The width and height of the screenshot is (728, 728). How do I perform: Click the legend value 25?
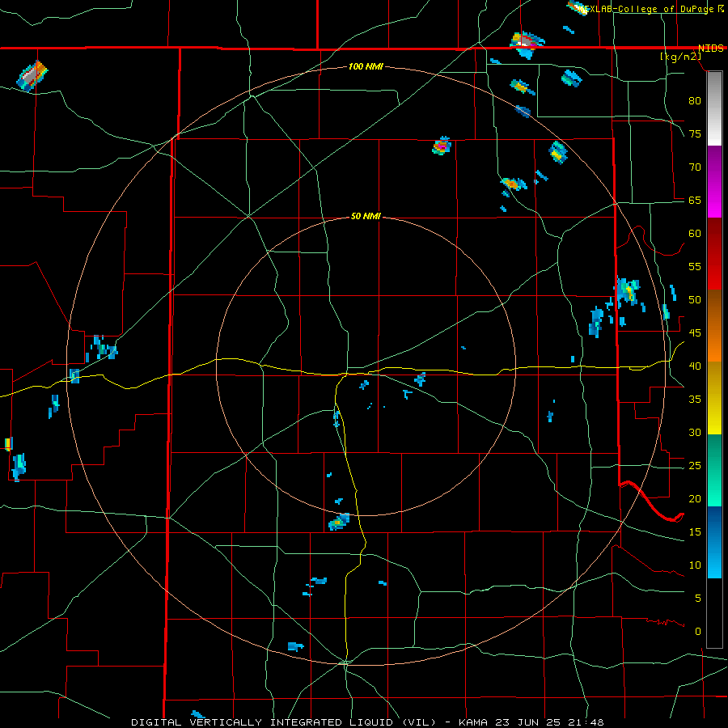[695, 466]
